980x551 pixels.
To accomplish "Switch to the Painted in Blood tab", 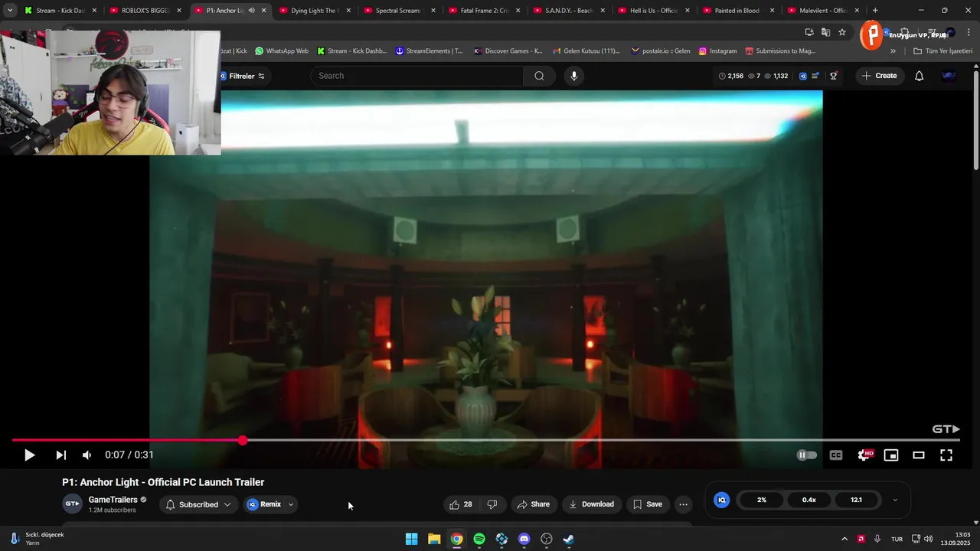I will coord(738,11).
